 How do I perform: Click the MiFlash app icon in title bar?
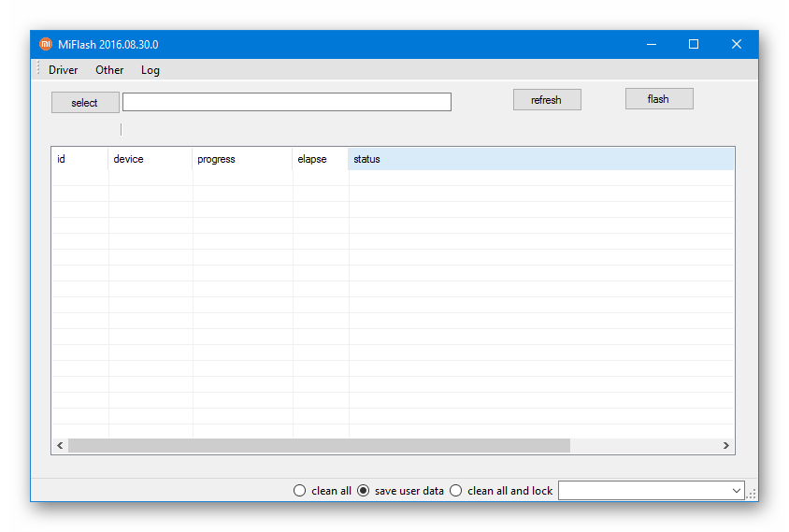46,44
